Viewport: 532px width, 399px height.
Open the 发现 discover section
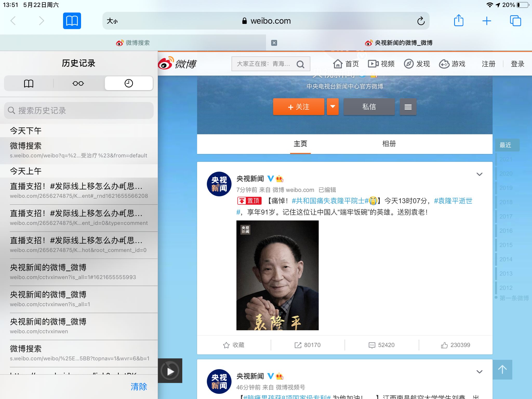click(417, 64)
